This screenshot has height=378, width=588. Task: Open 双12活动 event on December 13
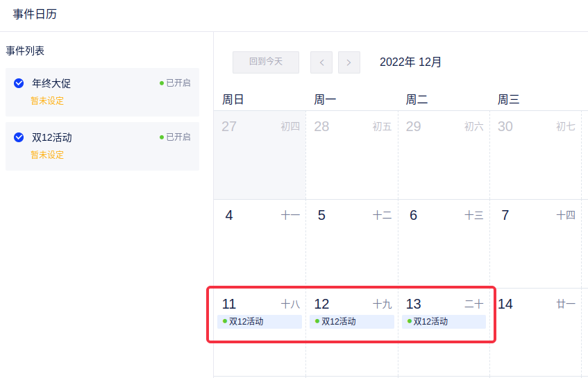point(444,322)
